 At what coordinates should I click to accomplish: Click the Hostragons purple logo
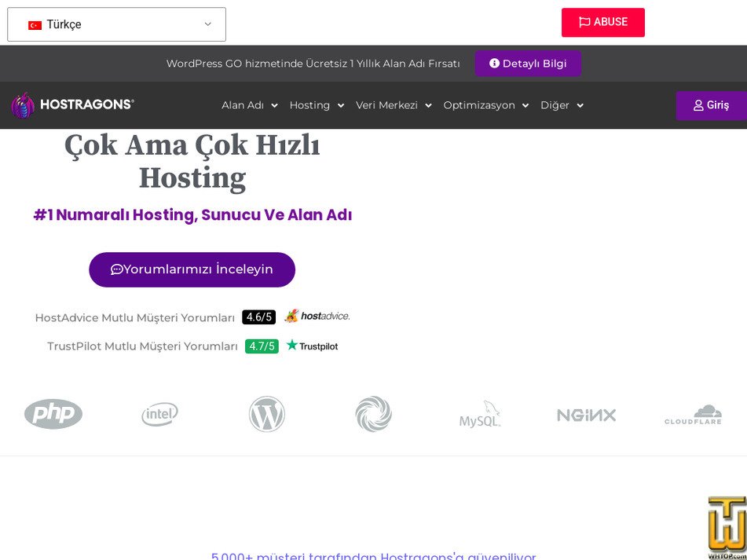(x=23, y=104)
